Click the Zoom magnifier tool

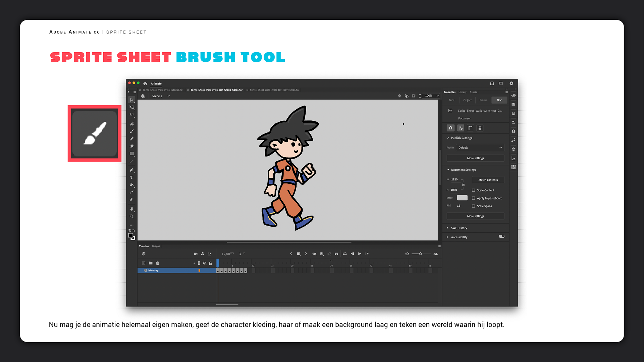(132, 217)
